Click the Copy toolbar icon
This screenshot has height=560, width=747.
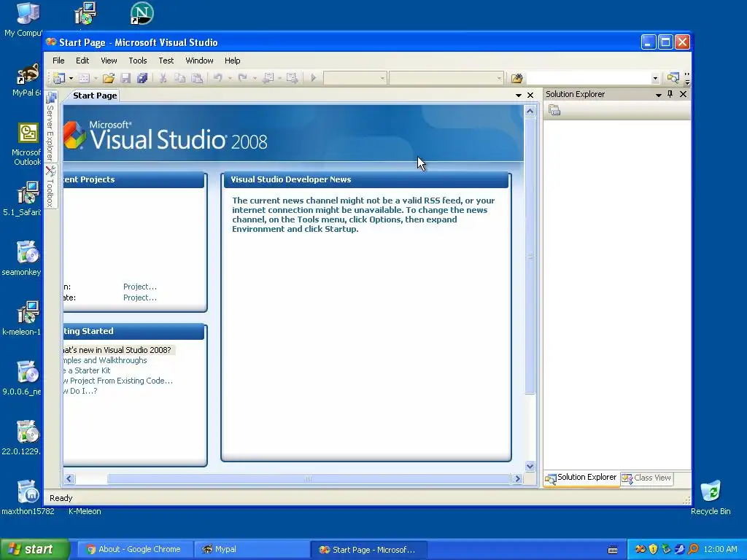click(x=179, y=78)
